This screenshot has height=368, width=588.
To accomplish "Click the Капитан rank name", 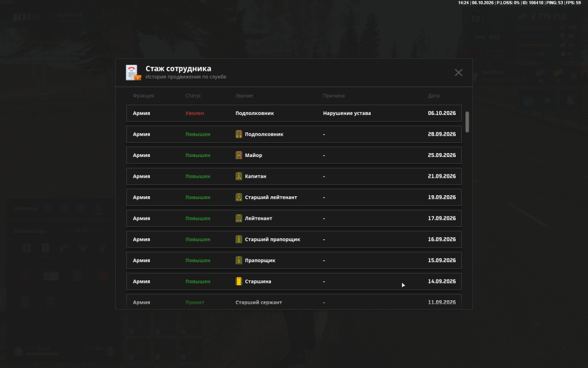I will click(255, 176).
